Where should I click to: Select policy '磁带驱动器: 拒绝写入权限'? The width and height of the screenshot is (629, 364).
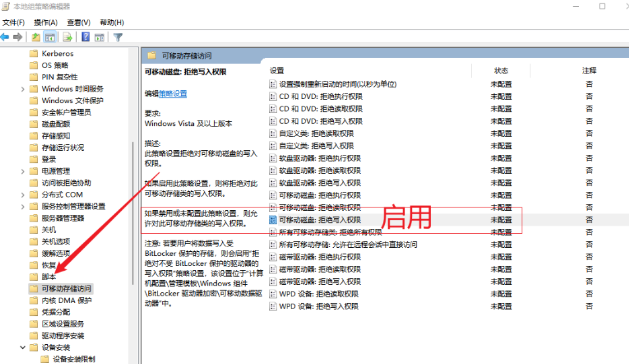click(320, 282)
